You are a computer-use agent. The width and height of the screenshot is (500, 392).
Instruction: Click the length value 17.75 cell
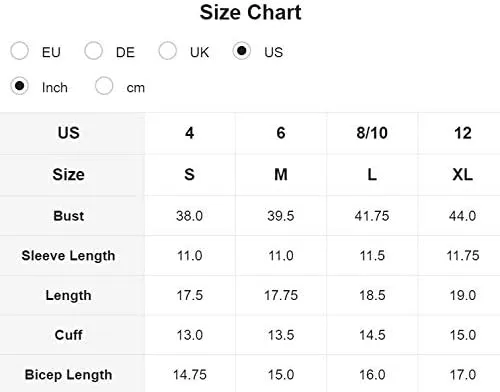point(281,295)
